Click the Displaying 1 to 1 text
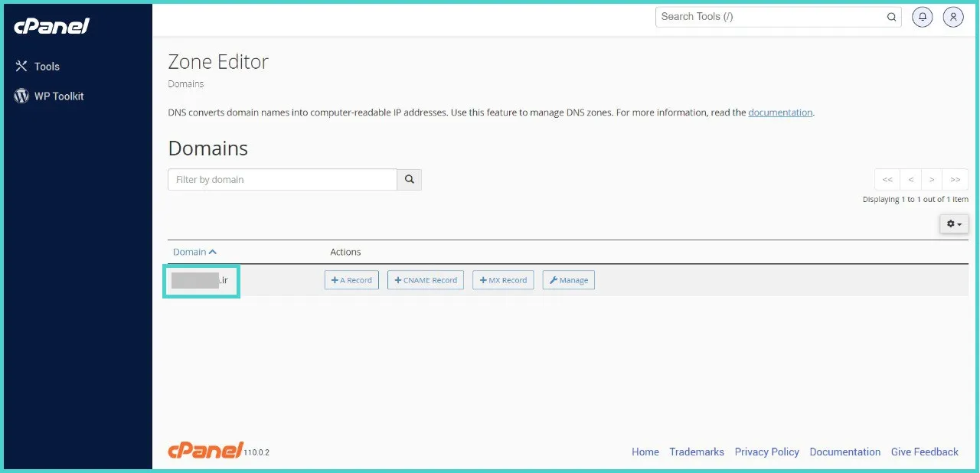 point(916,200)
